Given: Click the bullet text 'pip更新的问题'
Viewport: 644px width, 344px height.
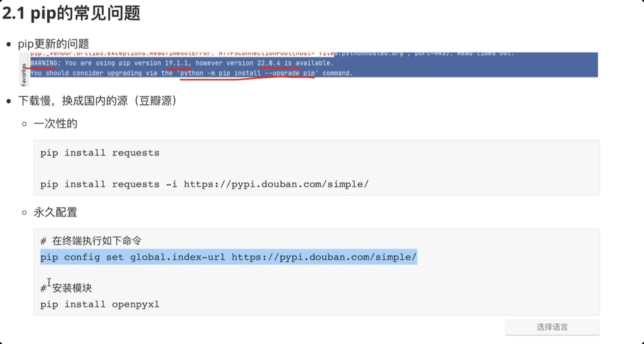Looking at the screenshot, I should (53, 44).
